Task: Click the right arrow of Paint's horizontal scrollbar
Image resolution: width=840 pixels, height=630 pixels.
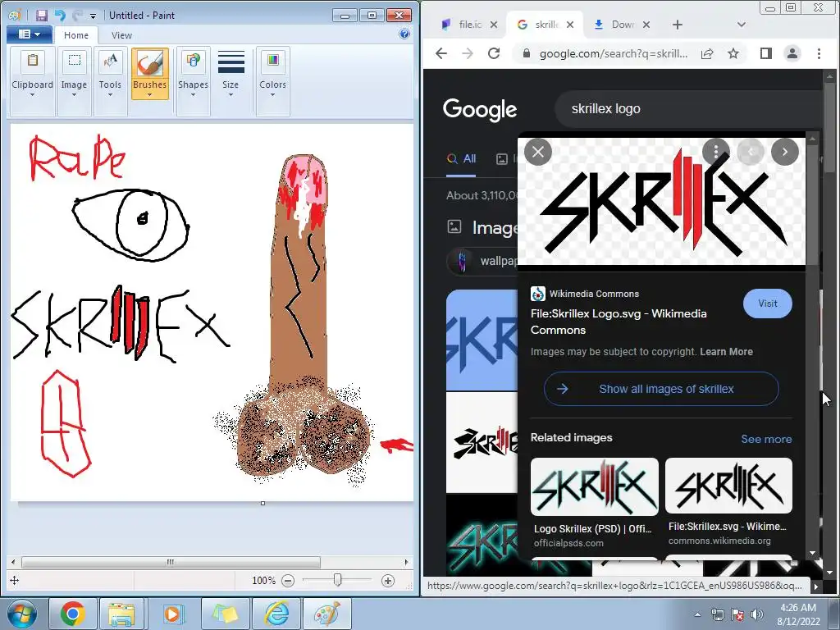Action: [406, 562]
